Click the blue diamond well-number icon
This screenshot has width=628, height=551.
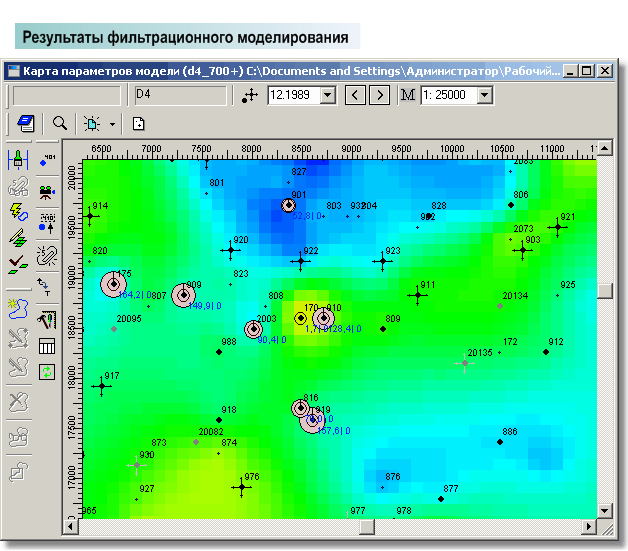point(47,160)
